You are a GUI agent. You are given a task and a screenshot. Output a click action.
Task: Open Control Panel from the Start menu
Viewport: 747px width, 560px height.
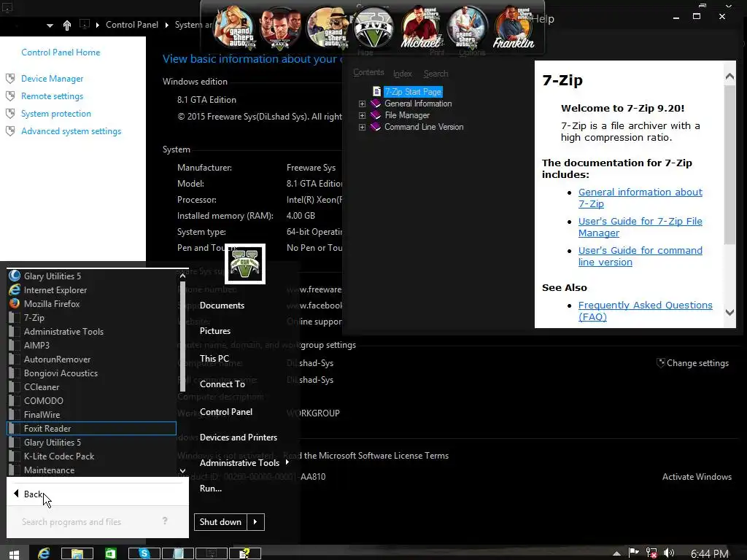226,412
